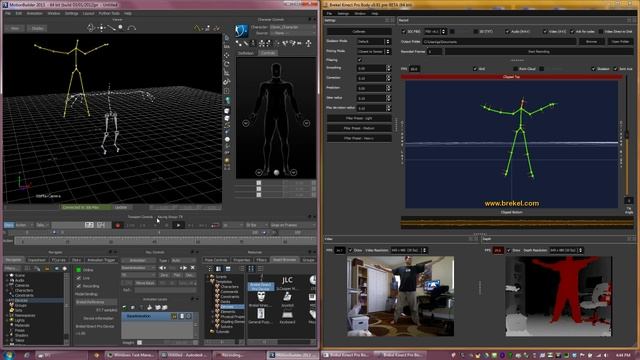Select the Keyboard device asset thumbnail

[x=287, y=317]
